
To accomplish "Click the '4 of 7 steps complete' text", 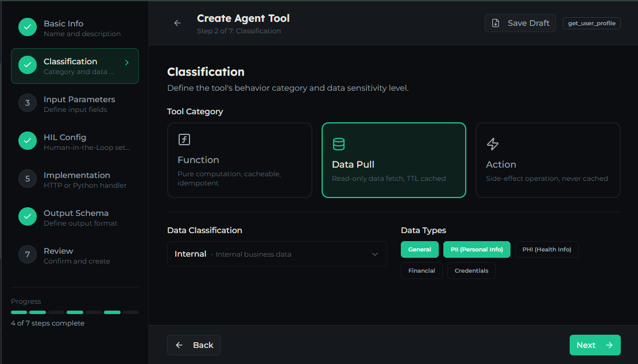I will [48, 323].
